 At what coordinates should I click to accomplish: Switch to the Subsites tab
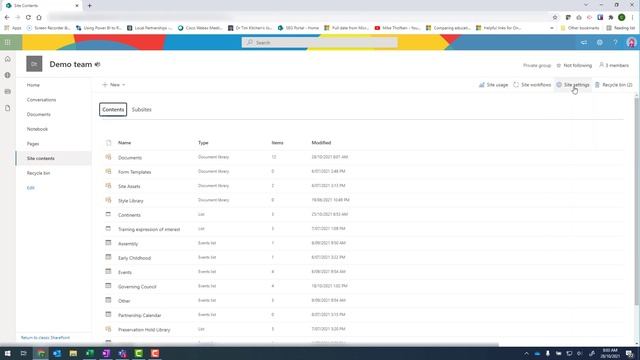(x=142, y=109)
